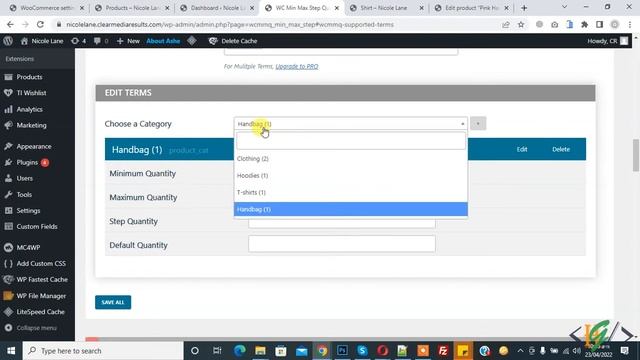The image size is (640, 360).
Task: Click the browser address bar URL
Action: [x=230, y=24]
